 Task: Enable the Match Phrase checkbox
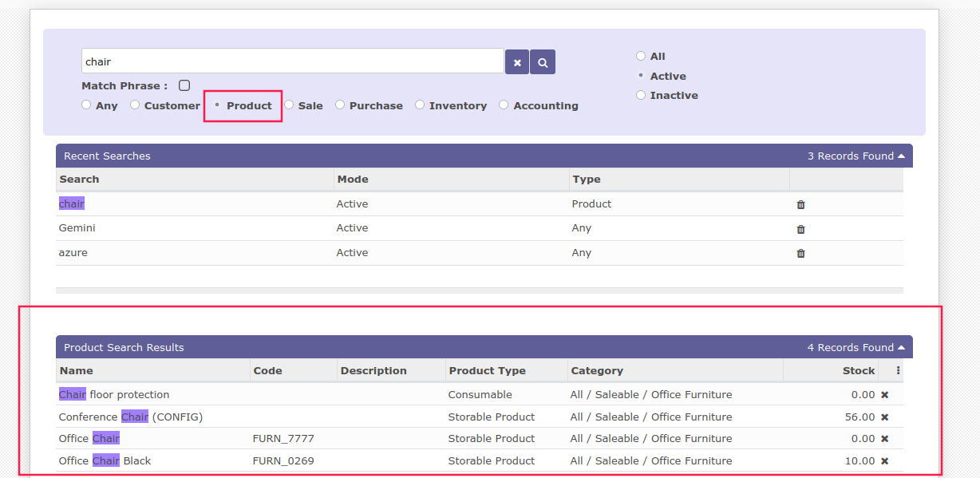184,85
